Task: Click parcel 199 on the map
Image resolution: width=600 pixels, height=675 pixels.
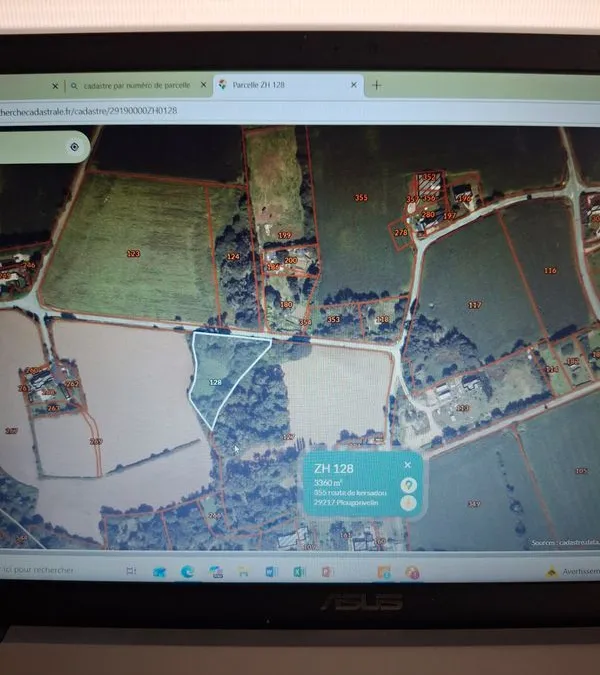Action: tap(284, 235)
